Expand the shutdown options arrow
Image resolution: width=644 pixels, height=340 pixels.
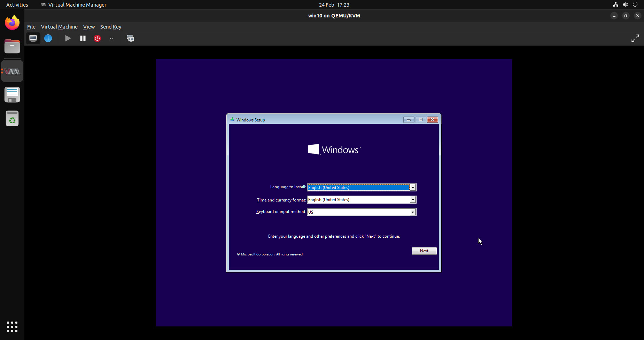[x=111, y=39]
